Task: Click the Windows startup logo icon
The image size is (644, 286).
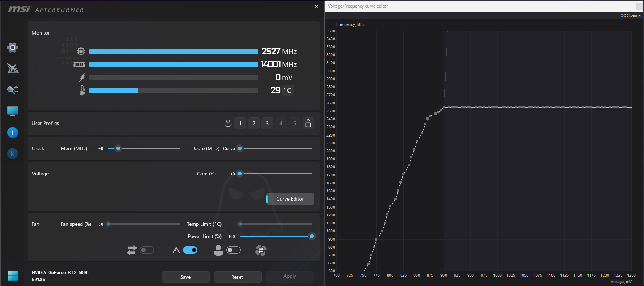Action: coord(13,276)
